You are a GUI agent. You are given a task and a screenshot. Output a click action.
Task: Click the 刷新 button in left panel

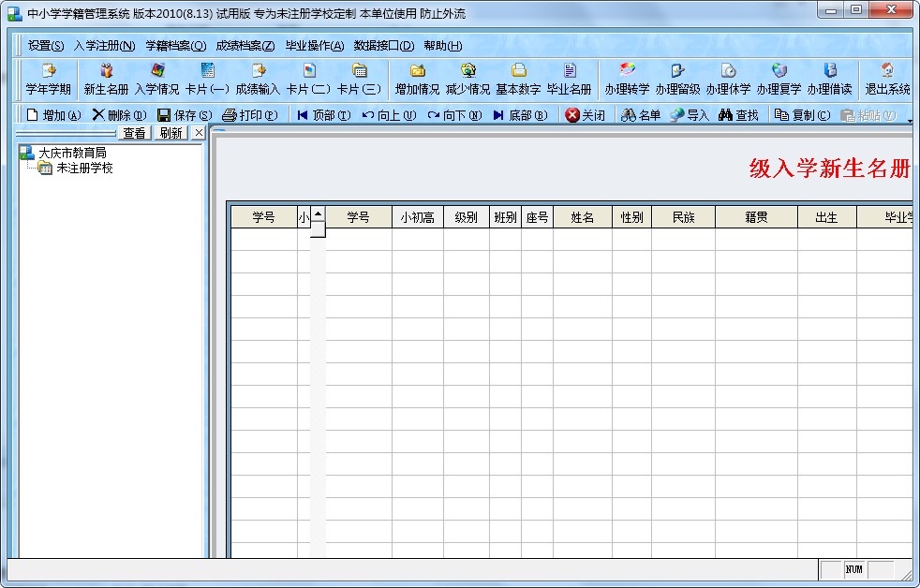pyautogui.click(x=171, y=133)
